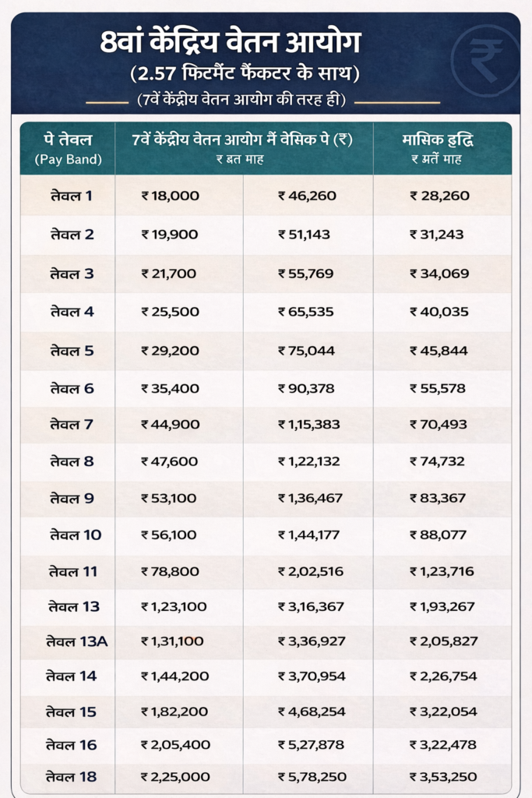Click the ₹ 74,732 increase cell
The image size is (532, 798).
[440, 461]
